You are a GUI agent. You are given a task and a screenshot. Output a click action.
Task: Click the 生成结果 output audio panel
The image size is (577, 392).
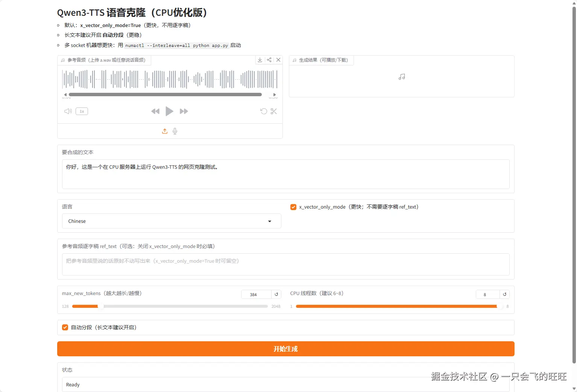coord(402,77)
